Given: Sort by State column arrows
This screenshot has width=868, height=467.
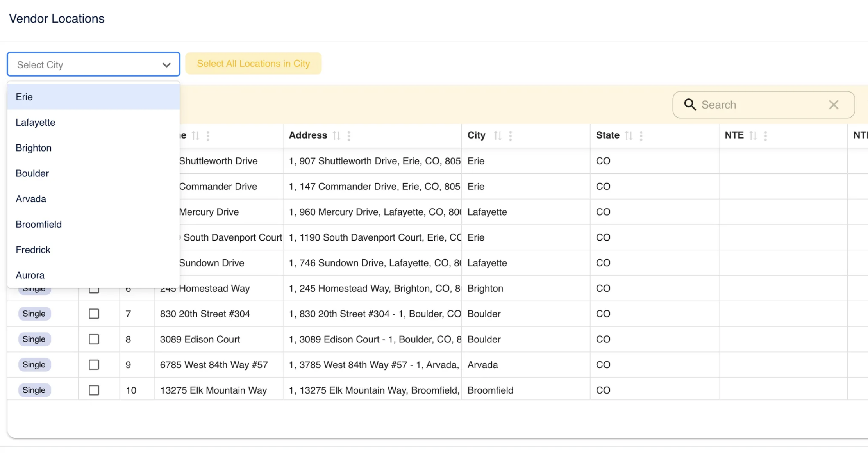Looking at the screenshot, I should [x=628, y=135].
